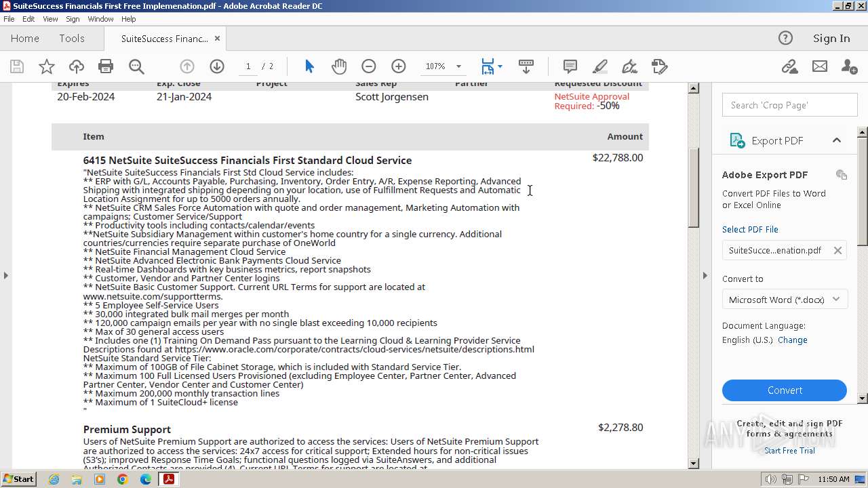This screenshot has height=488, width=868.
Task: Click the Export PDF copy icon
Action: pyautogui.click(x=842, y=175)
